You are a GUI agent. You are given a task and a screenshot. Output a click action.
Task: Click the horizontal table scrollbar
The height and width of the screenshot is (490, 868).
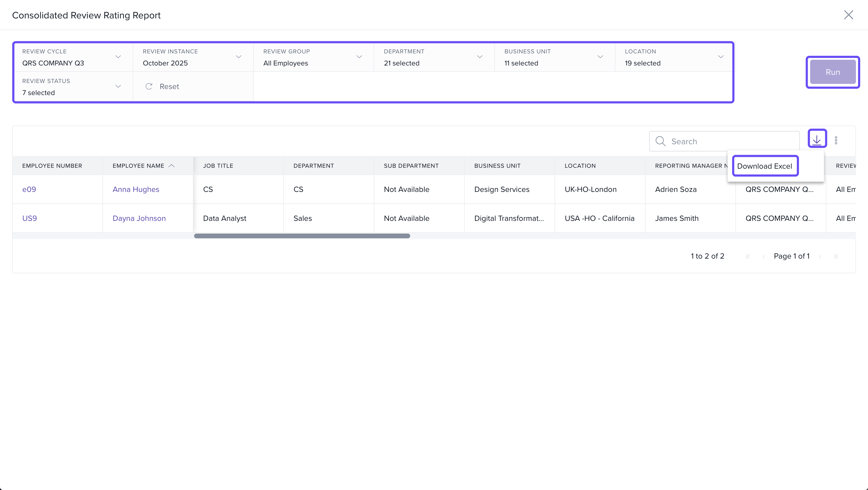click(302, 236)
